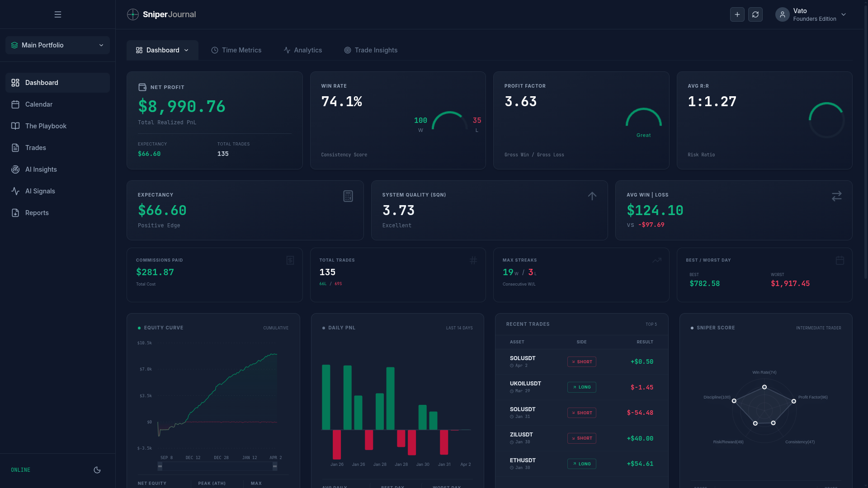Click the Avg Win Loss swap icon
Image resolution: width=868 pixels, height=488 pixels.
[837, 196]
